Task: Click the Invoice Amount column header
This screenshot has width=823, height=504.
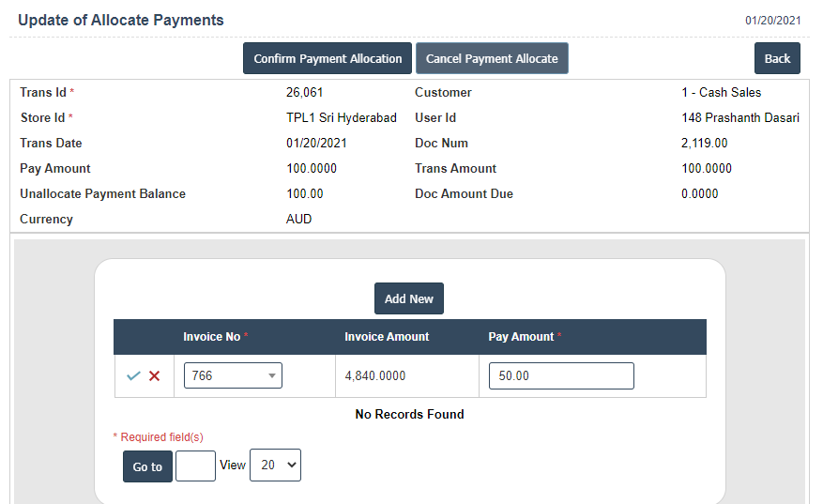Action: pos(387,337)
